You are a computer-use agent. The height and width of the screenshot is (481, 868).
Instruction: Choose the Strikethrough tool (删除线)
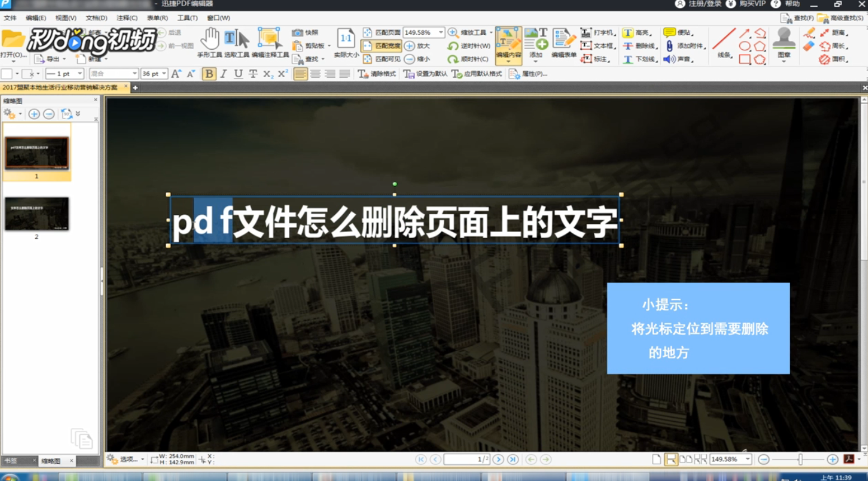point(640,46)
